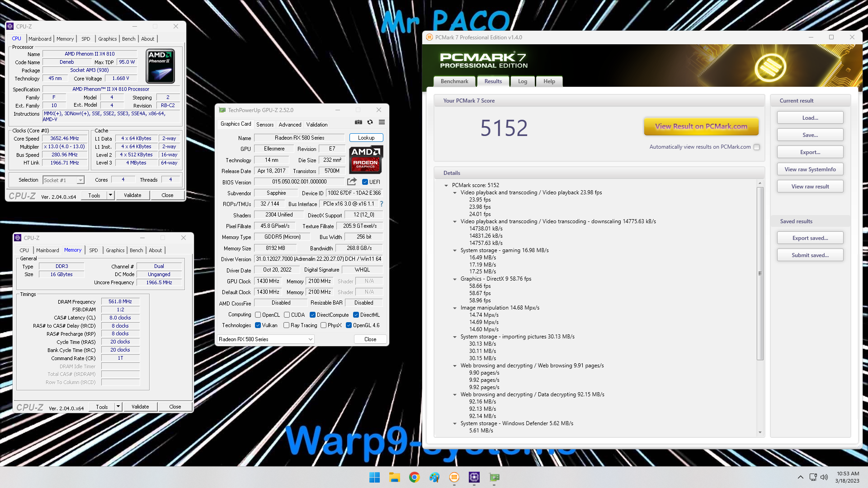
Task: Click View raw SystemInfo button
Action: (810, 169)
